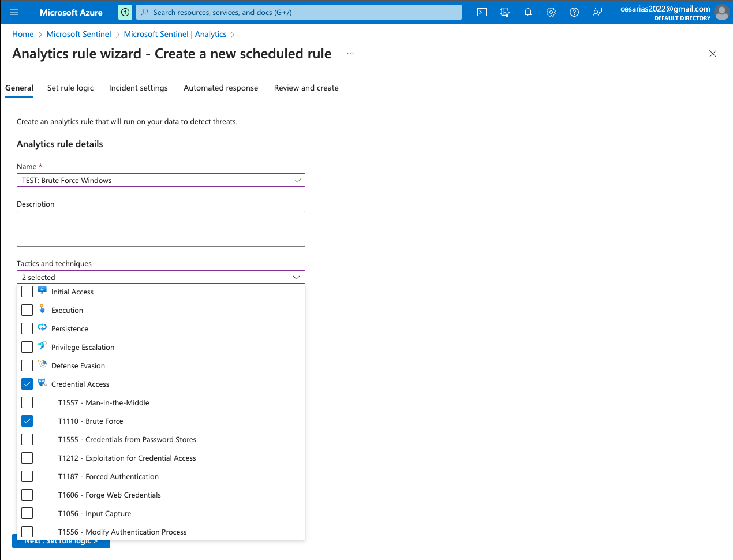Check T1557 Man-in-the-Middle checkbox
The width and height of the screenshot is (733, 560).
27,402
